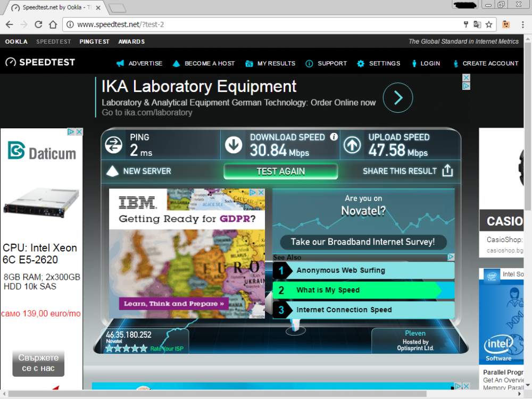532x399 pixels.
Task: Click the Daticum server image
Action: [x=41, y=203]
